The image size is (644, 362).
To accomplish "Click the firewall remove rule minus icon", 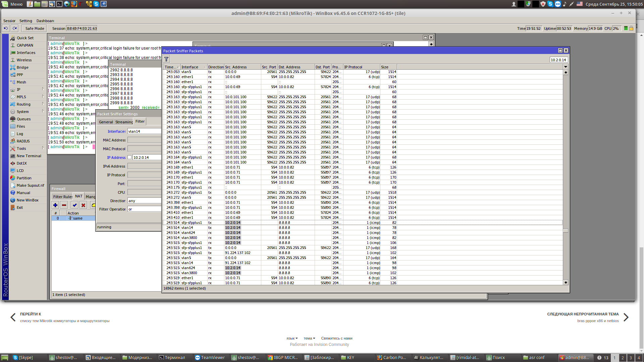I will click(64, 205).
